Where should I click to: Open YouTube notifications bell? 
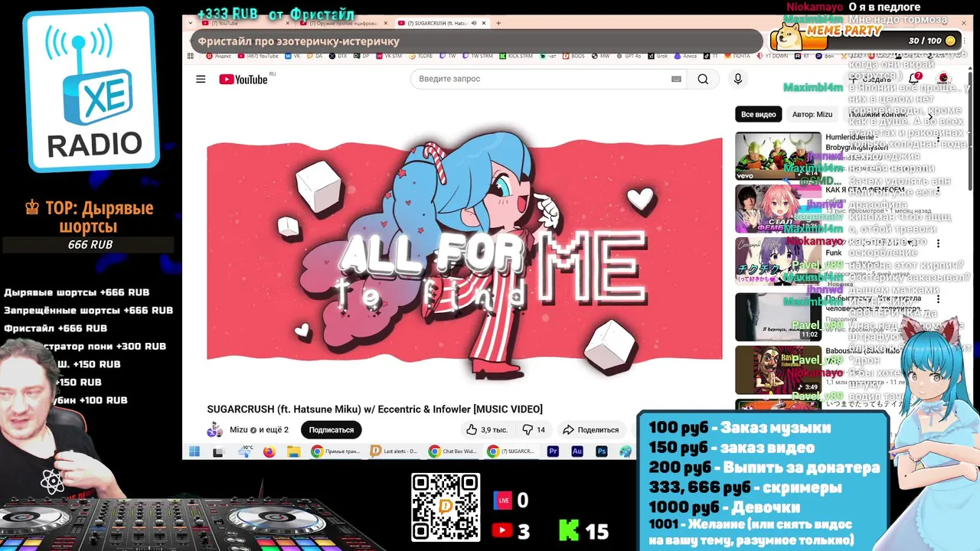[914, 78]
